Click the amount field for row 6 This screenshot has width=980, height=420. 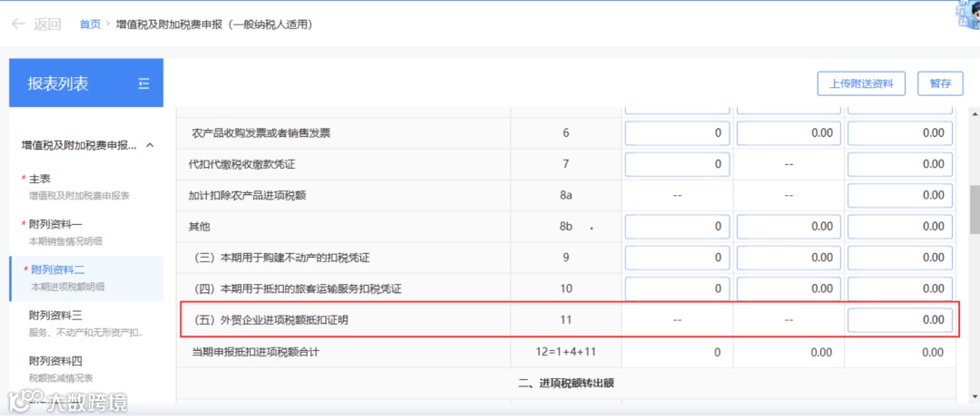click(x=789, y=133)
